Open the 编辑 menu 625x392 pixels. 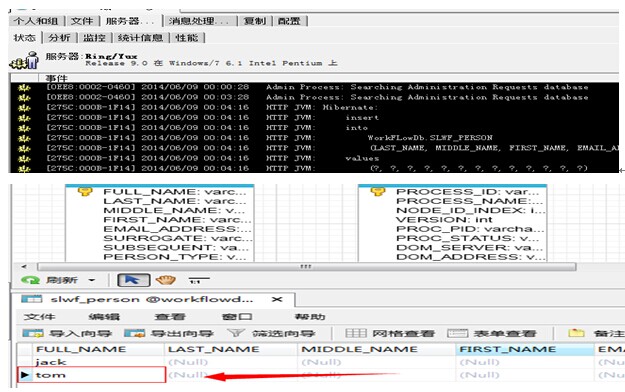coord(104,317)
